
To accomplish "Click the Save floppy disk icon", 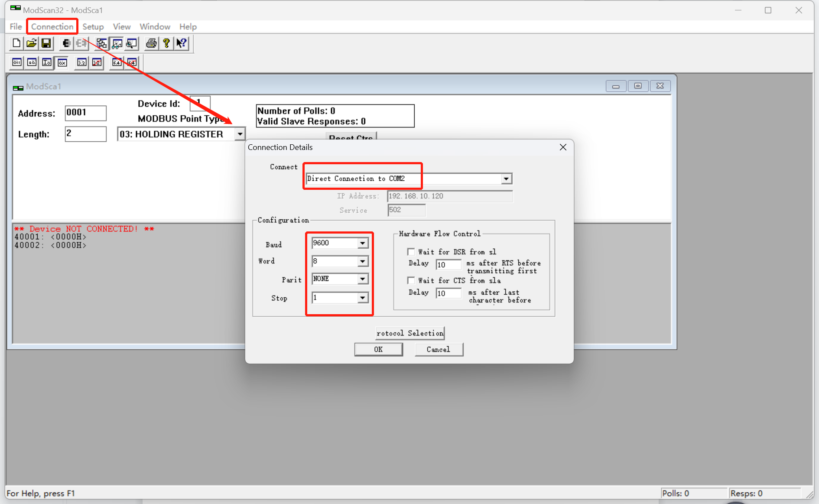I will (x=46, y=43).
